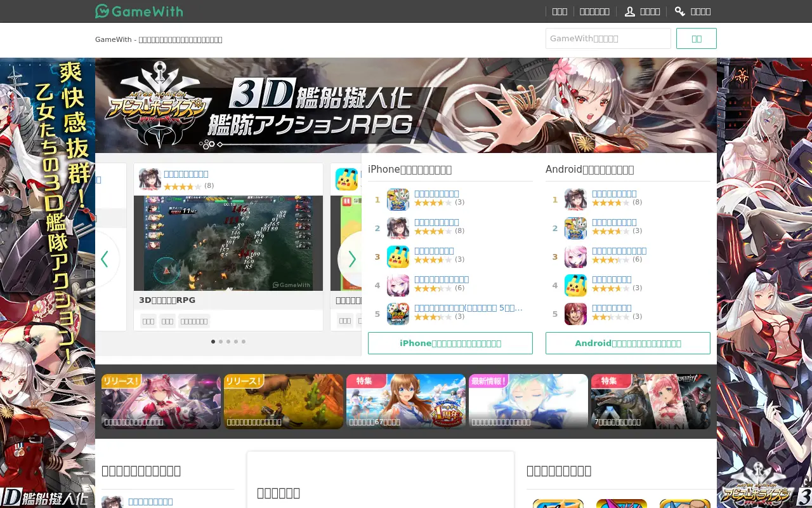Open the second text link in the top-right menu
This screenshot has width=812, height=508.
[x=594, y=11]
